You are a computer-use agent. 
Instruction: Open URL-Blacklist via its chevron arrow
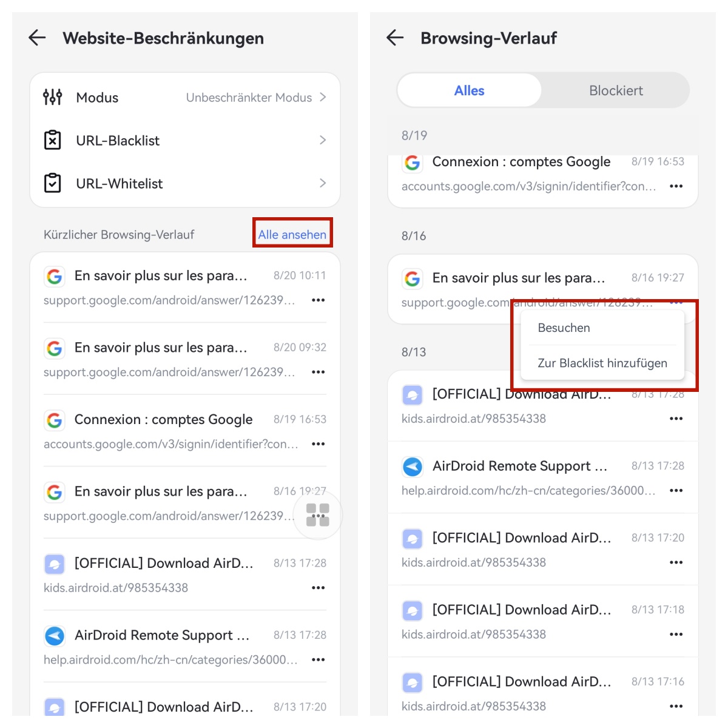[323, 140]
